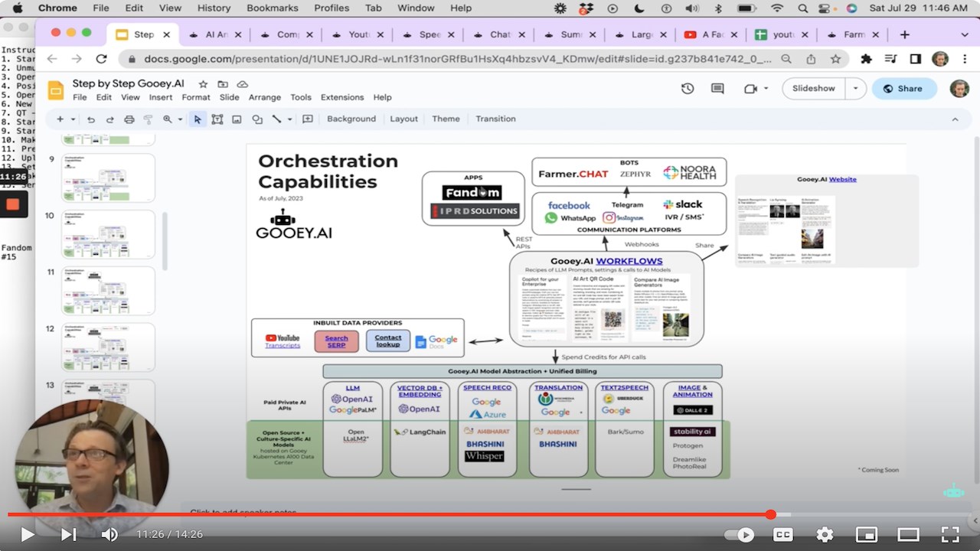Click the new slide plus button
Screen dimensions: 980x551
tap(60, 119)
